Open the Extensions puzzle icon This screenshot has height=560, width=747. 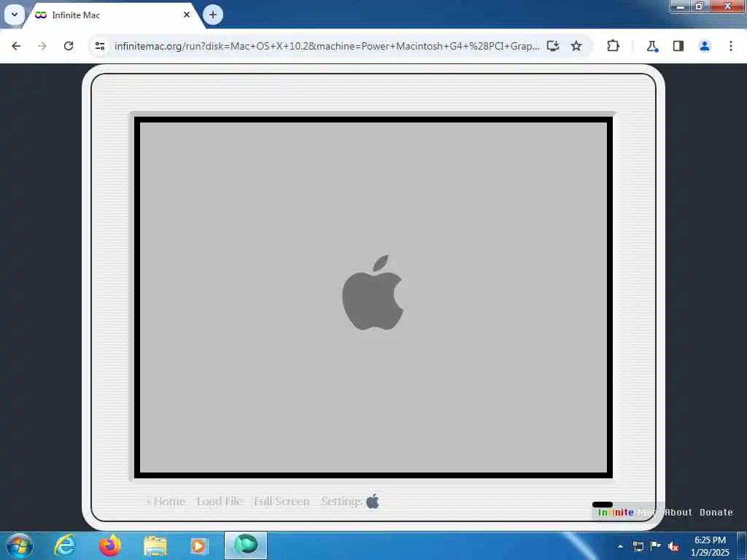(x=613, y=46)
